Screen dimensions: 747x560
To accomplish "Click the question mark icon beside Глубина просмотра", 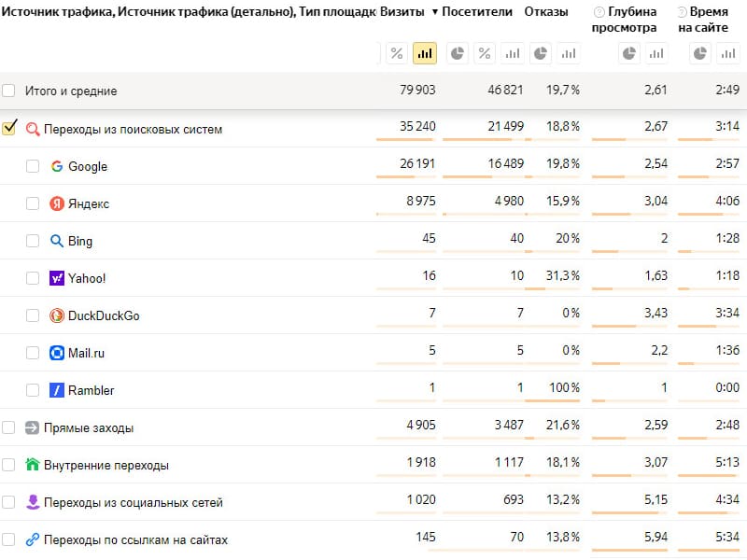I will pos(599,12).
